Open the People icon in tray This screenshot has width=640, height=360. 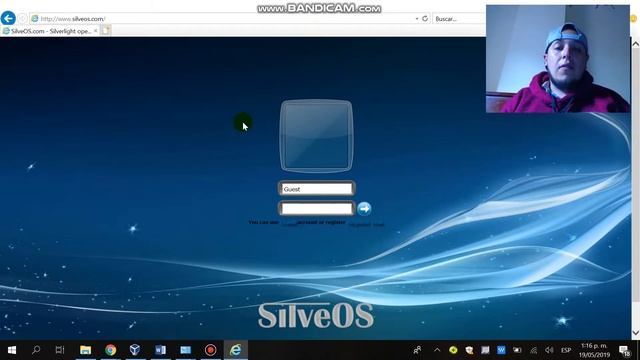(417, 350)
